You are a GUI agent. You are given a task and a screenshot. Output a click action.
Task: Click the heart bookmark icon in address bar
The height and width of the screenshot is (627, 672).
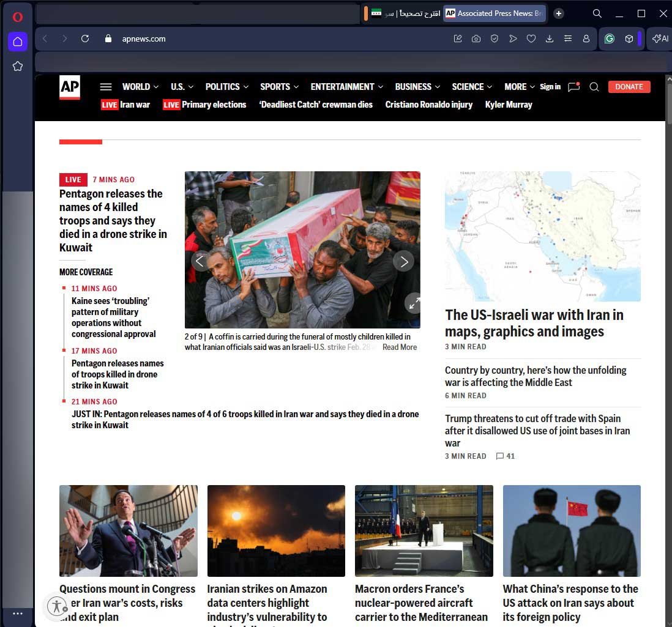point(531,39)
